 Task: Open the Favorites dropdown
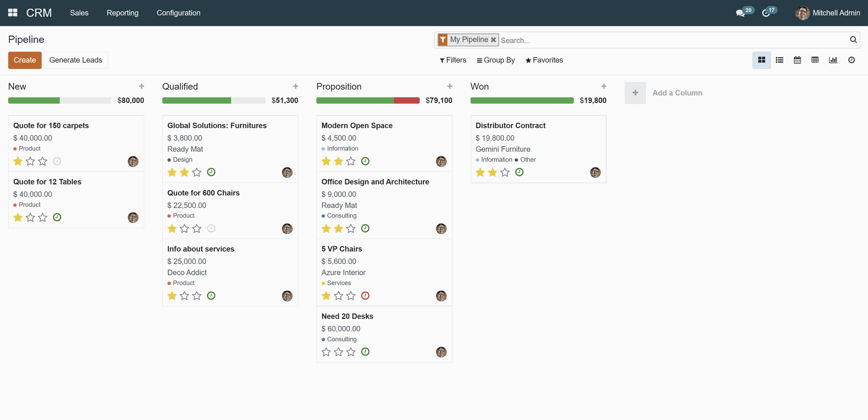point(544,60)
